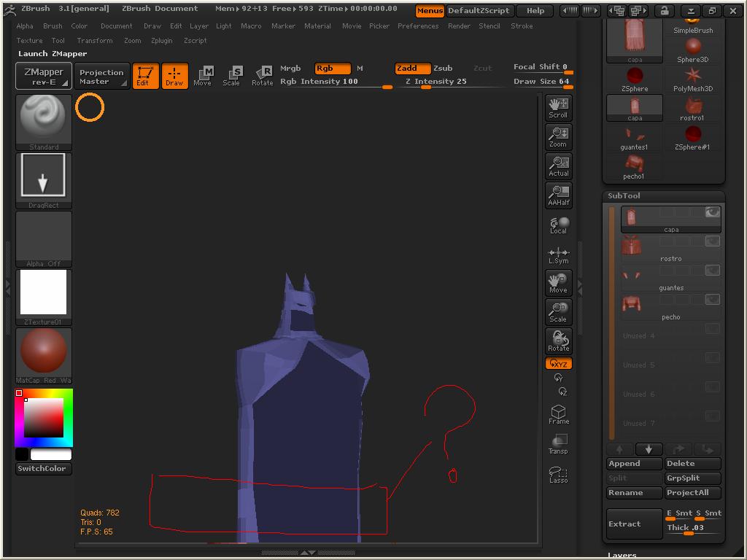This screenshot has width=747, height=560.
Task: Click the SwitchColor button
Action: pos(43,469)
